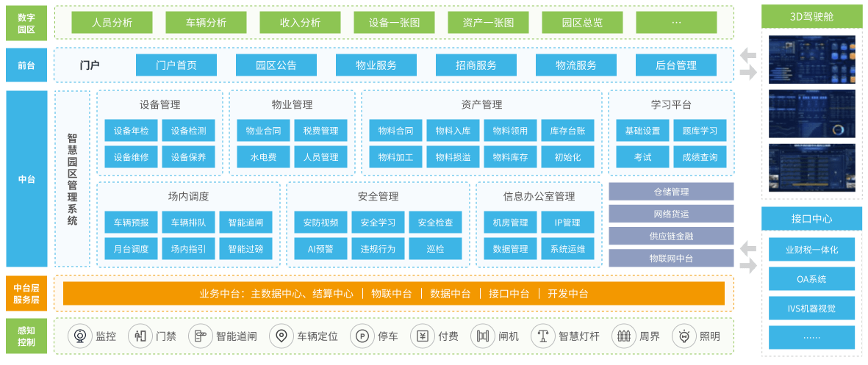Image resolution: width=868 pixels, height=365 pixels.
Task: Switch to the 后台管理 tab
Action: (x=675, y=65)
